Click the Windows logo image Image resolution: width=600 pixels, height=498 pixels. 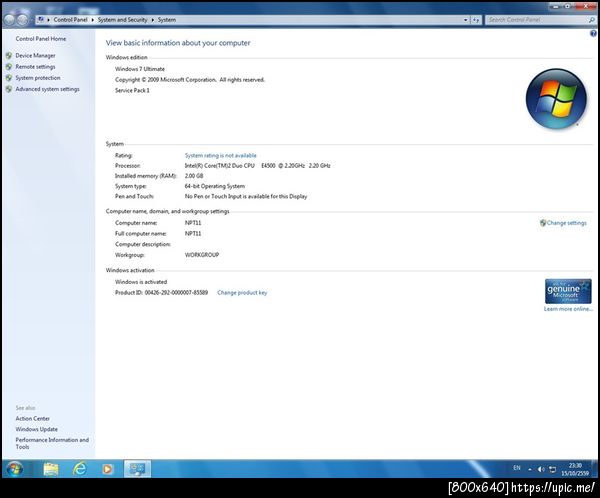click(x=556, y=99)
